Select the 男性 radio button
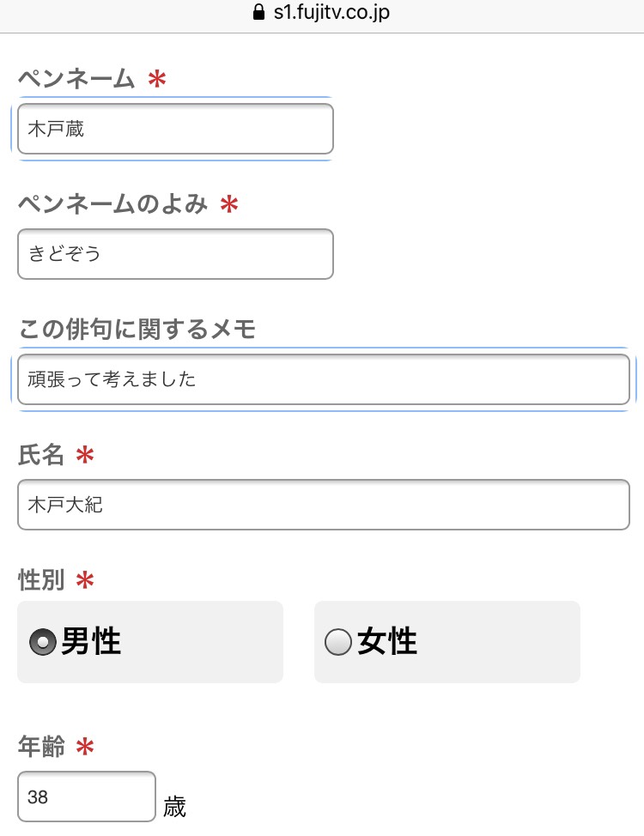Viewport: 644px width, 836px height. 42,642
